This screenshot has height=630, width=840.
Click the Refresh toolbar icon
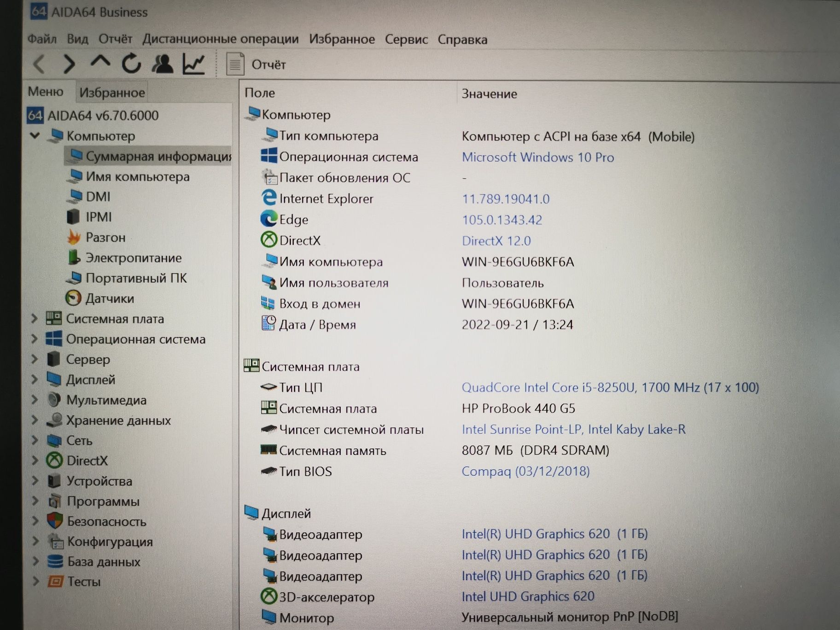(x=131, y=64)
